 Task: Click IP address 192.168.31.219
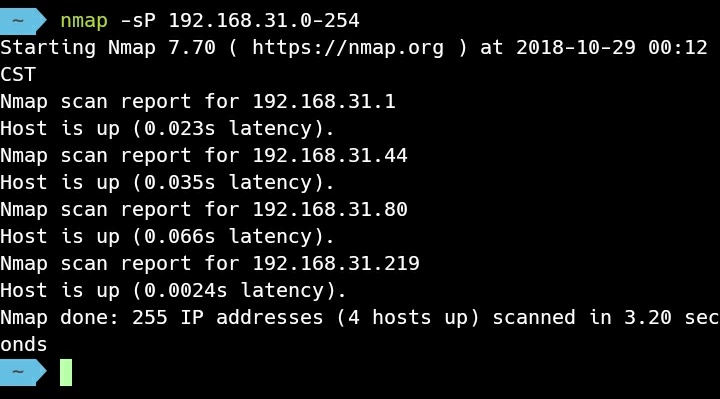point(336,264)
